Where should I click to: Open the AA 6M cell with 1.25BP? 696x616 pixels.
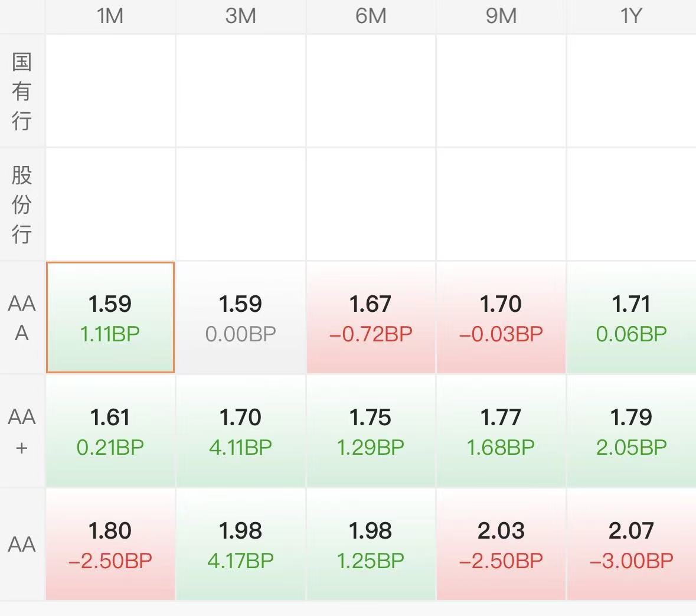[x=371, y=545]
